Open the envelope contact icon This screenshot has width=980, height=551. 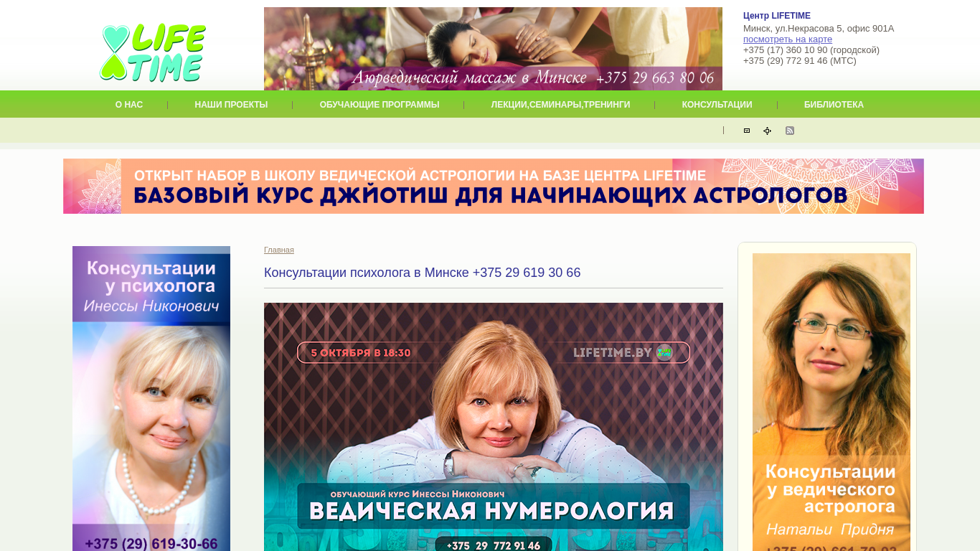(x=747, y=131)
